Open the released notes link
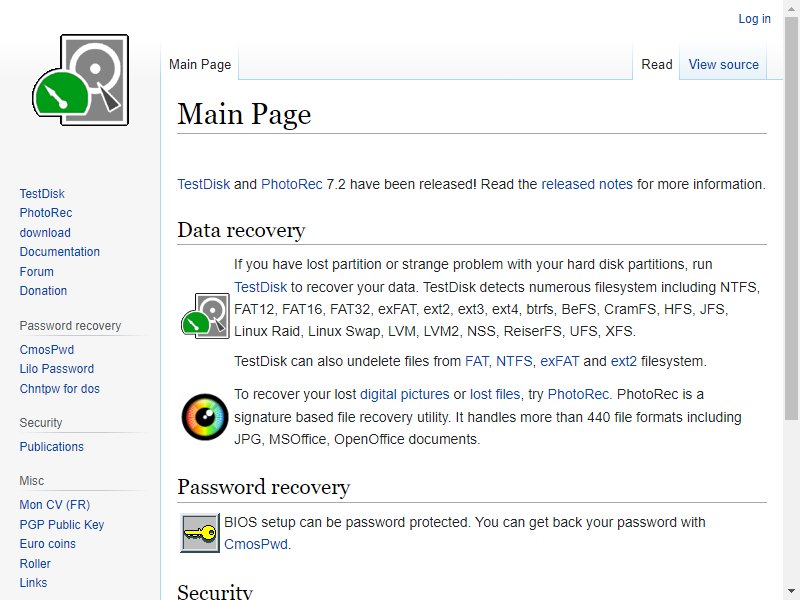 point(587,184)
